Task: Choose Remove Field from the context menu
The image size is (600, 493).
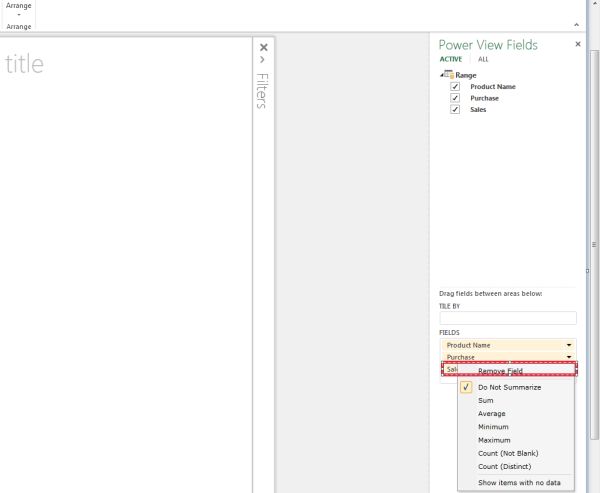Action: pyautogui.click(x=500, y=371)
